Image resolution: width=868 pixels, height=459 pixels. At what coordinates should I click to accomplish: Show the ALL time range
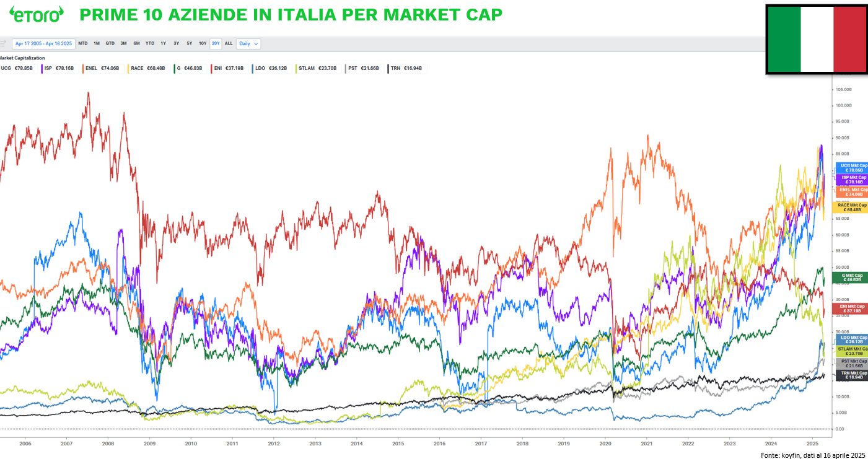(x=229, y=43)
